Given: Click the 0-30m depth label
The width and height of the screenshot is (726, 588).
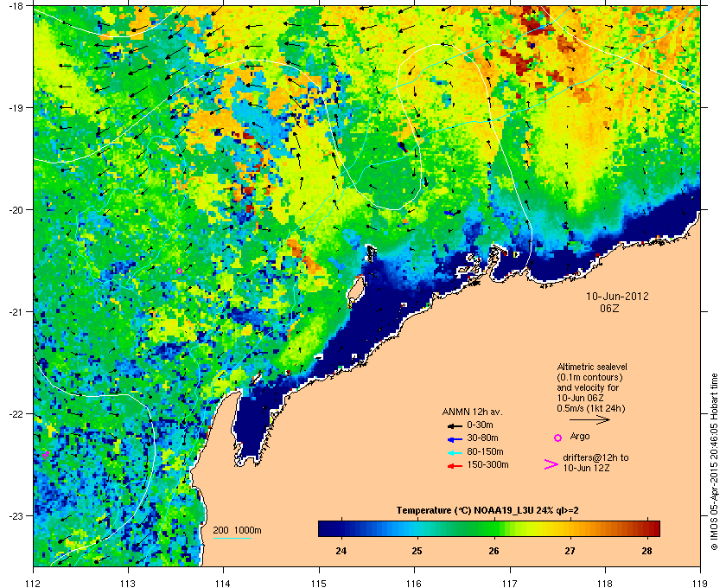Looking at the screenshot, I should tap(480, 425).
